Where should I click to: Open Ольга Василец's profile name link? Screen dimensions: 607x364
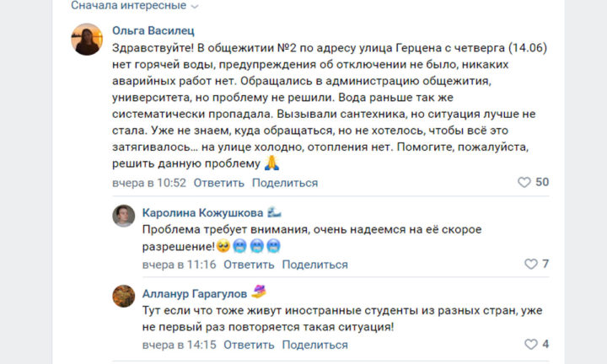(x=153, y=30)
